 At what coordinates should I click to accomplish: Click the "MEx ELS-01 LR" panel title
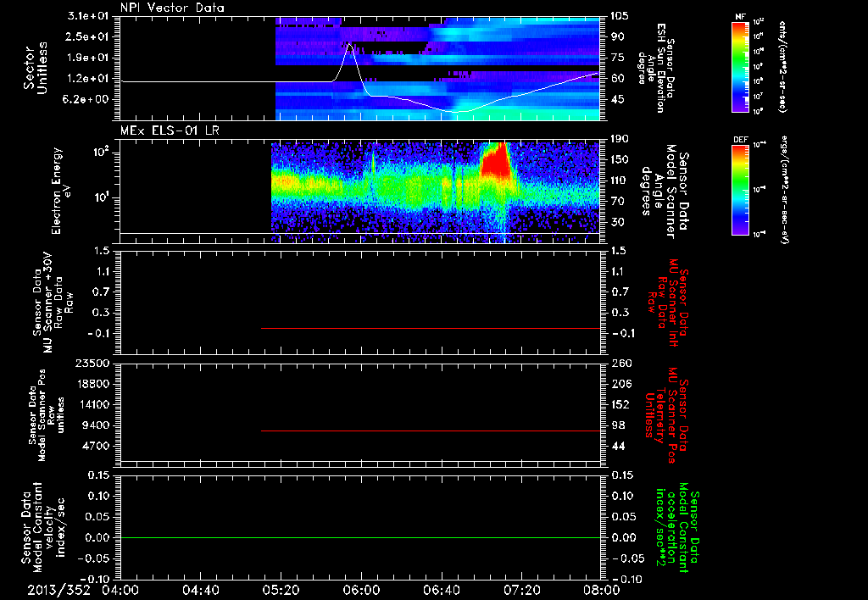pos(170,131)
